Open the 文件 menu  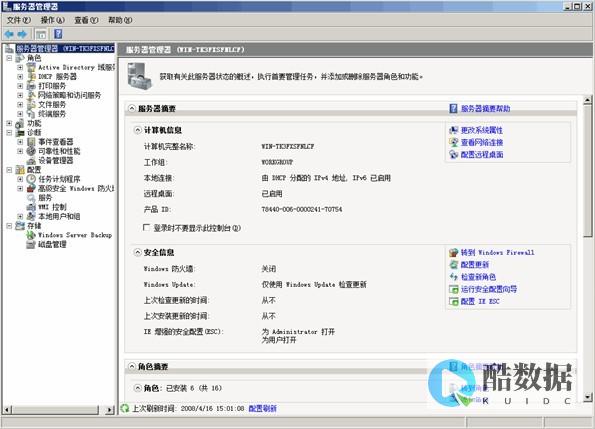point(19,20)
